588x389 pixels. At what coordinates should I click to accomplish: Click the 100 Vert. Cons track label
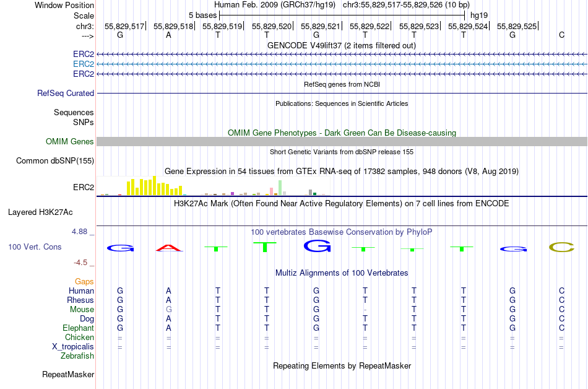tap(35, 247)
